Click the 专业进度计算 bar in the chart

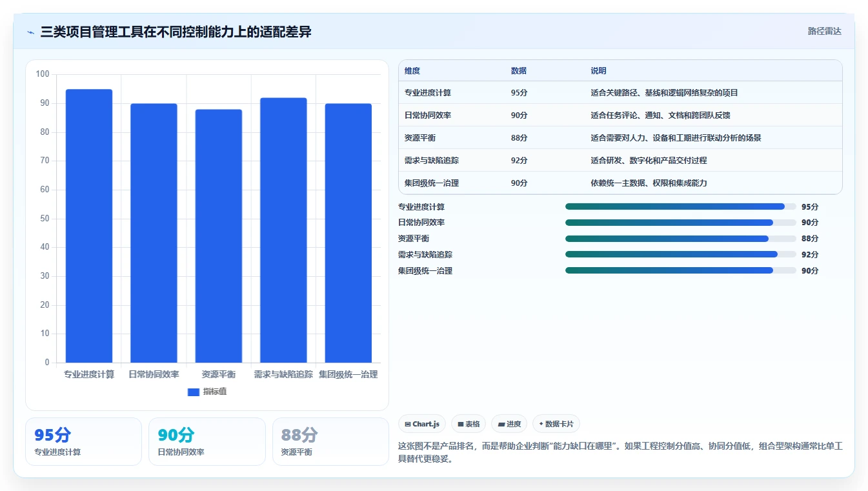(89, 226)
